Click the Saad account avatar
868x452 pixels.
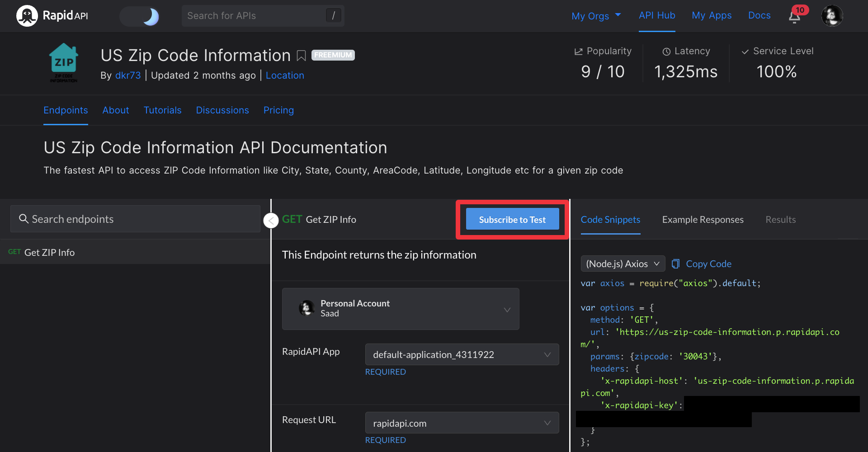point(307,308)
